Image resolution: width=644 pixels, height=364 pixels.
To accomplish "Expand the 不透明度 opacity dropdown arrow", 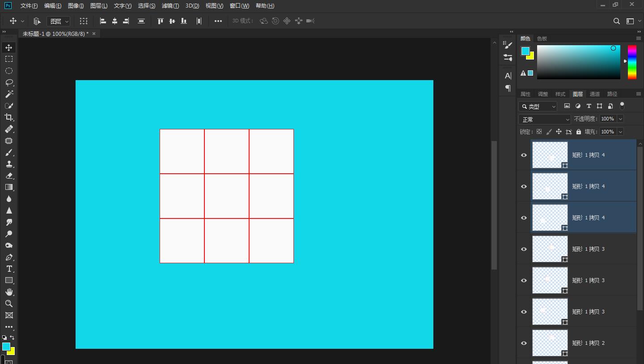I will (x=620, y=119).
